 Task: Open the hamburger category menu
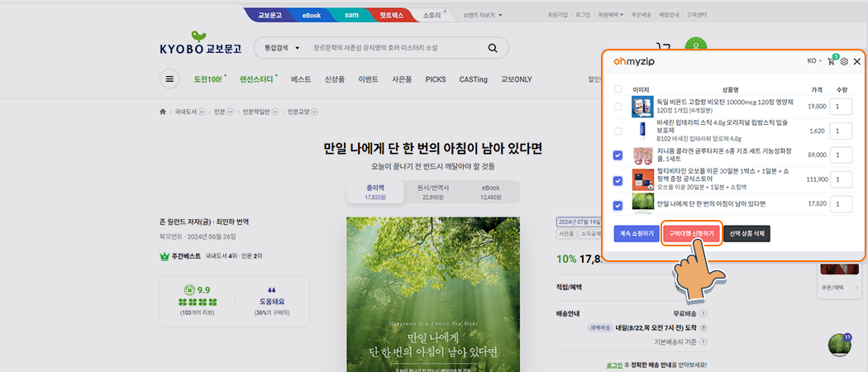[x=169, y=79]
